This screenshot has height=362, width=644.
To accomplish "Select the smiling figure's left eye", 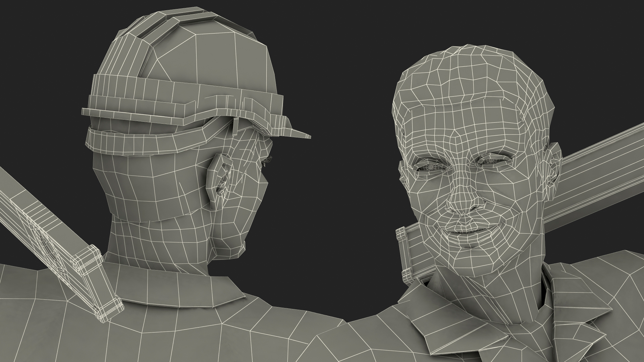I will (x=431, y=167).
